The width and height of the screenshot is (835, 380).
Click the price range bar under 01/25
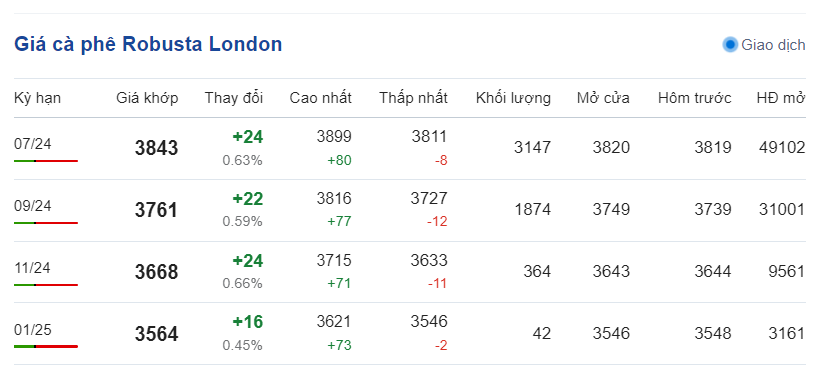point(46,346)
